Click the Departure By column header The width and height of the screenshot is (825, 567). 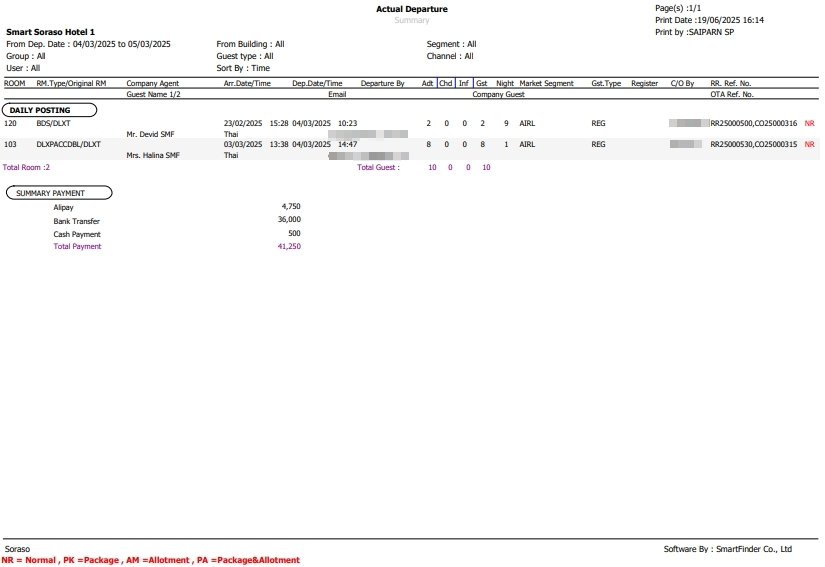[382, 84]
